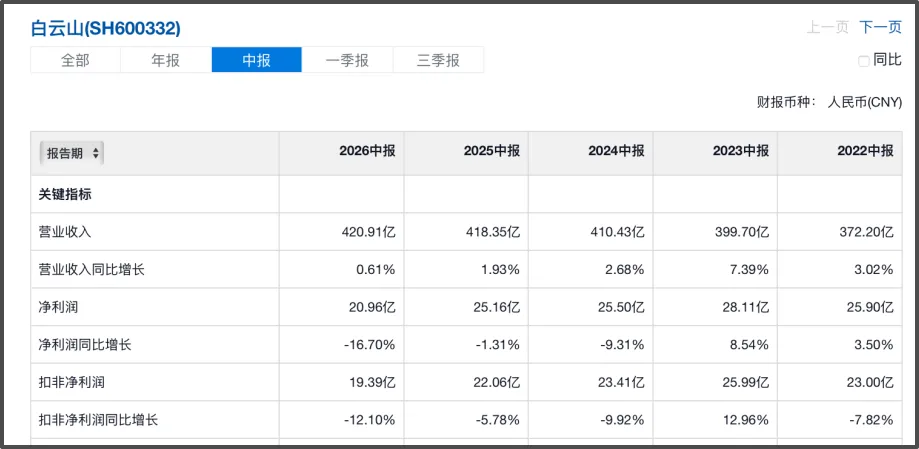Click the 人民币(CNY) currency label
The width and height of the screenshot is (919, 449).
[x=864, y=102]
